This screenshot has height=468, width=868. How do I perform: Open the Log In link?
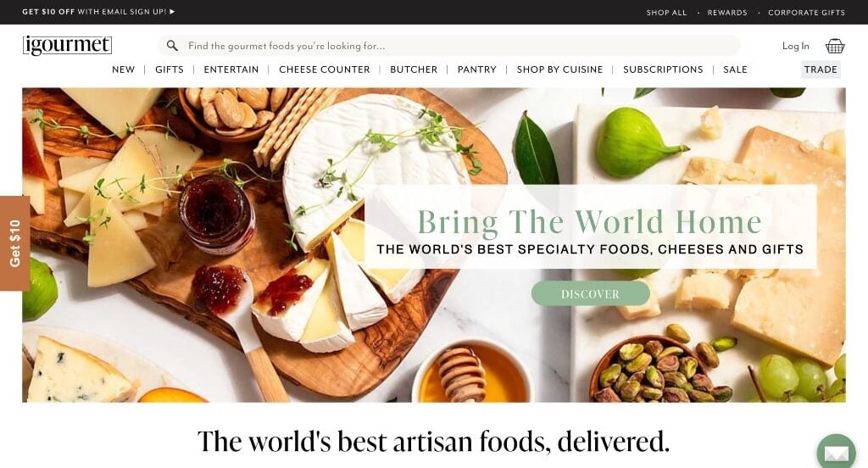[795, 46]
